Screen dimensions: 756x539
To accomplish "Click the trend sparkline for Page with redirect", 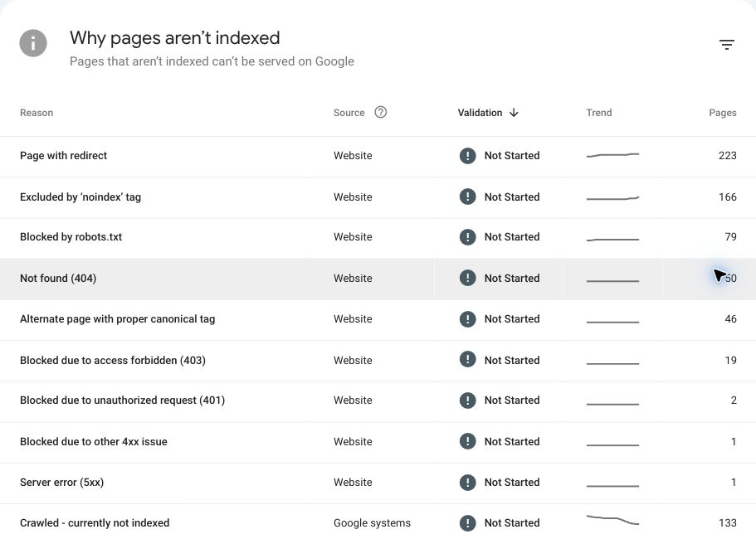I will click(x=612, y=155).
